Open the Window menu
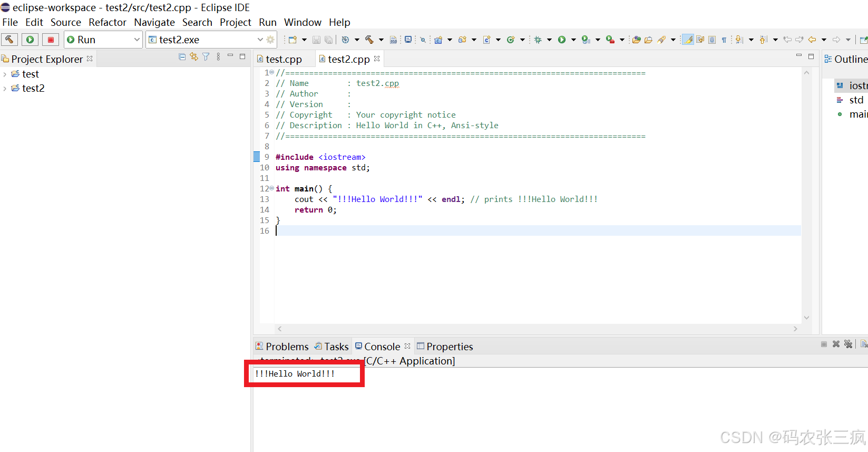Viewport: 868px width, 452px height. click(x=303, y=22)
